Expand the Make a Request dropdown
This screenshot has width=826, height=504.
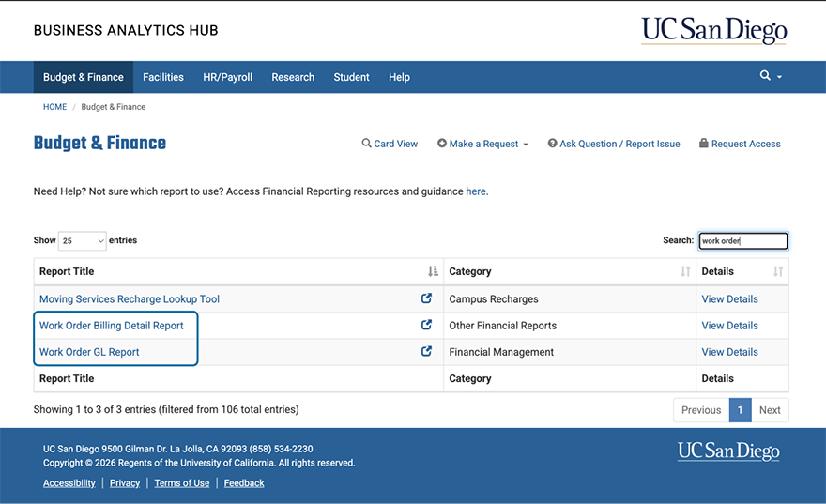click(482, 144)
